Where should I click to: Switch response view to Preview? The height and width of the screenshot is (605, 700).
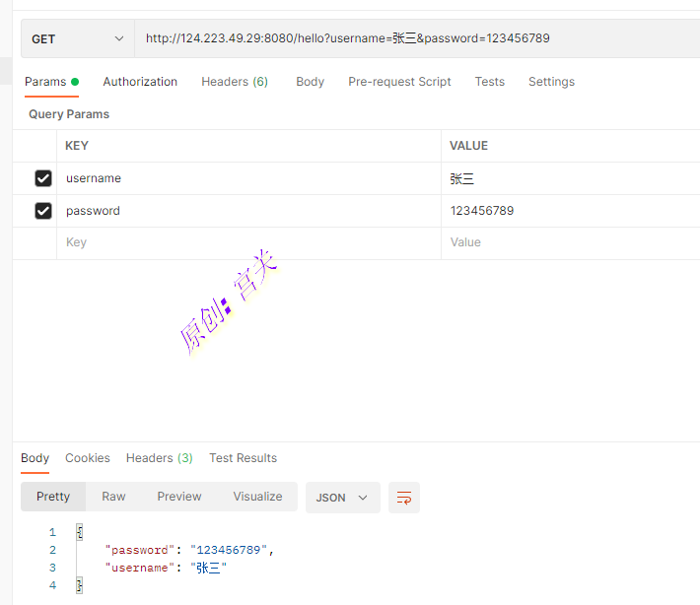178,497
